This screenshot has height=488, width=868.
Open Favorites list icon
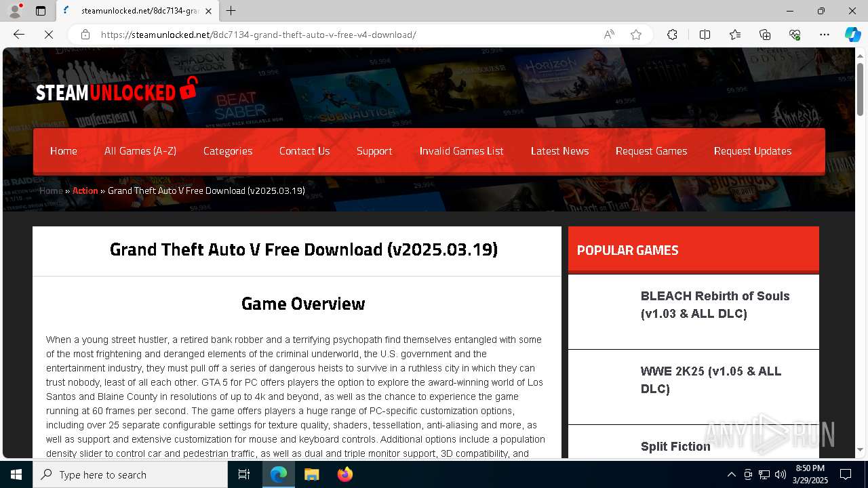click(x=735, y=35)
